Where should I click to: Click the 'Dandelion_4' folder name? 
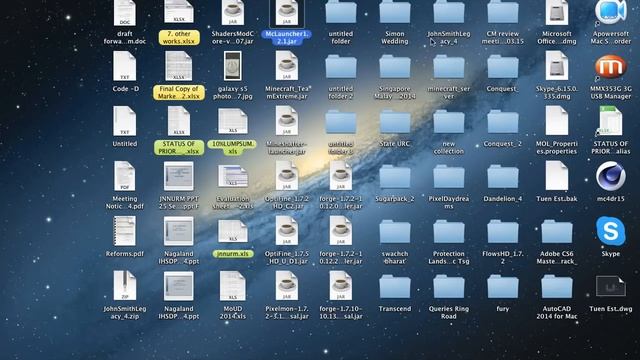coord(502,199)
